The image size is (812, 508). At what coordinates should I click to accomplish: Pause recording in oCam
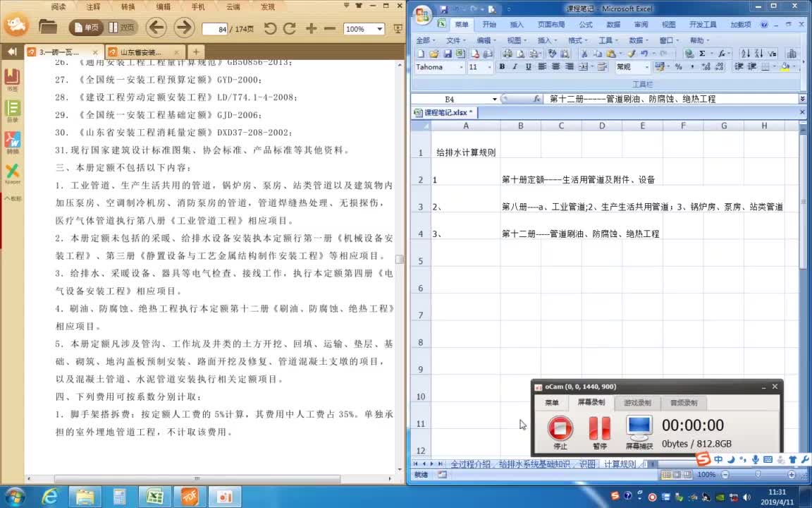pyautogui.click(x=600, y=433)
